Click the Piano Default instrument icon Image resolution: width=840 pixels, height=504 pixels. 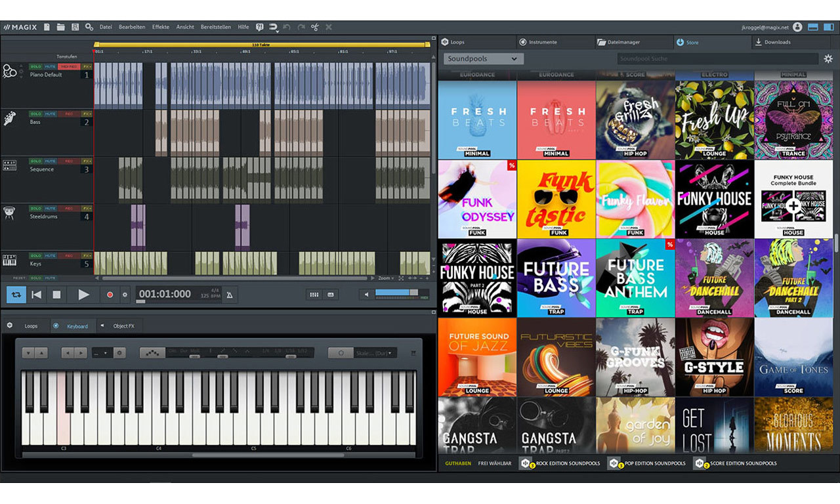[x=9, y=72]
